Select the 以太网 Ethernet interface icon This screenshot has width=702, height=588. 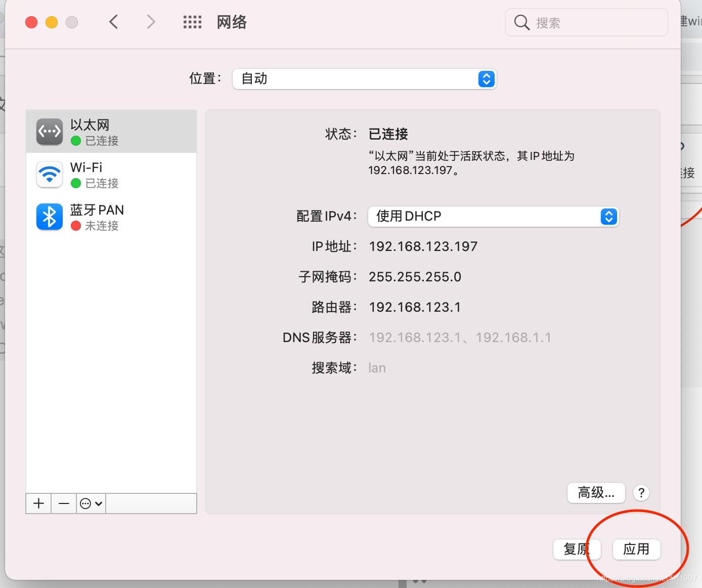pyautogui.click(x=49, y=131)
